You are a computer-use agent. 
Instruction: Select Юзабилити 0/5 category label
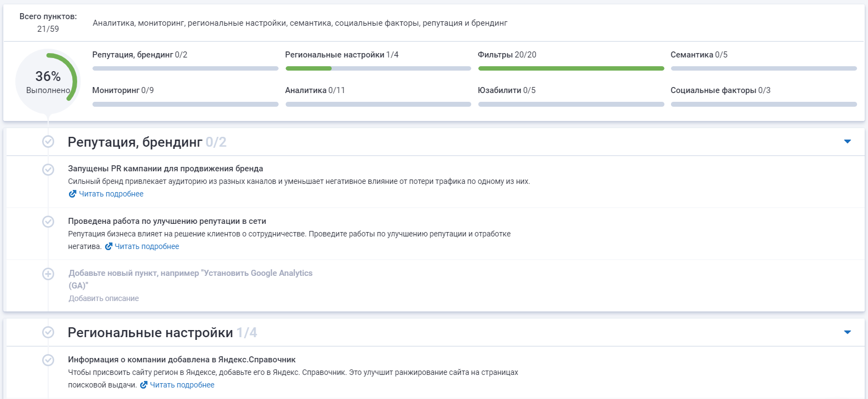point(506,90)
